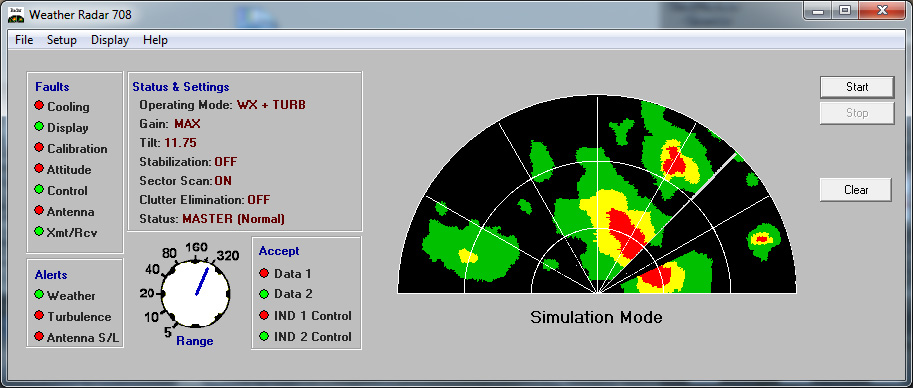The width and height of the screenshot is (913, 388).
Task: Click the Clear button
Action: [x=856, y=190]
